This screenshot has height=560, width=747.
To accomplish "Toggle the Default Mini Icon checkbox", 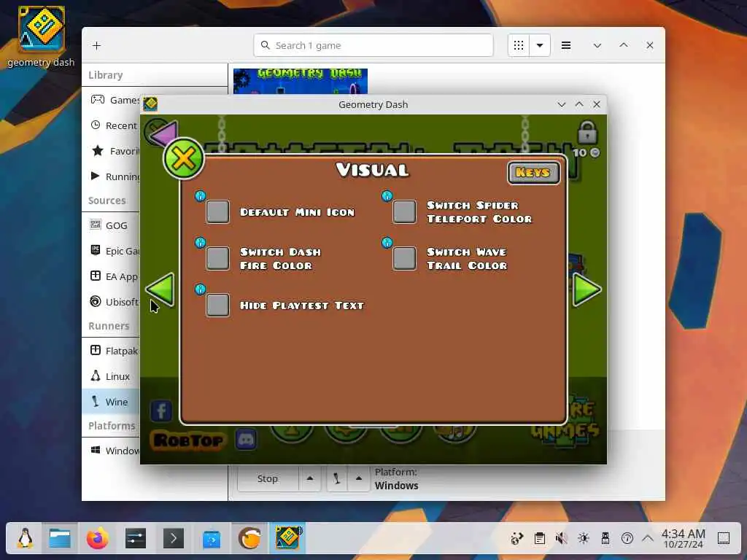I will click(217, 211).
